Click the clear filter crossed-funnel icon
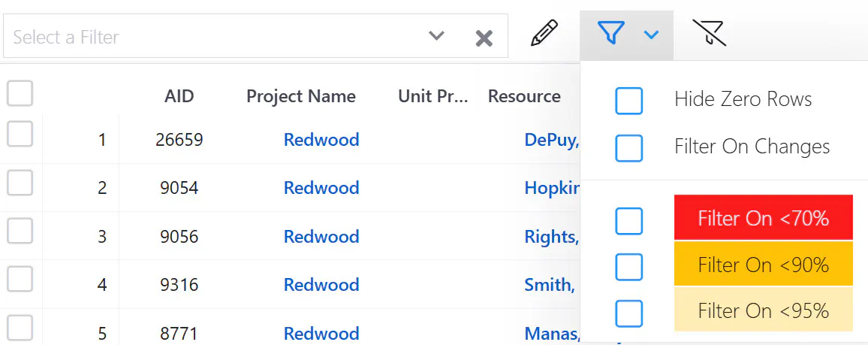This screenshot has width=868, height=345. (x=709, y=33)
